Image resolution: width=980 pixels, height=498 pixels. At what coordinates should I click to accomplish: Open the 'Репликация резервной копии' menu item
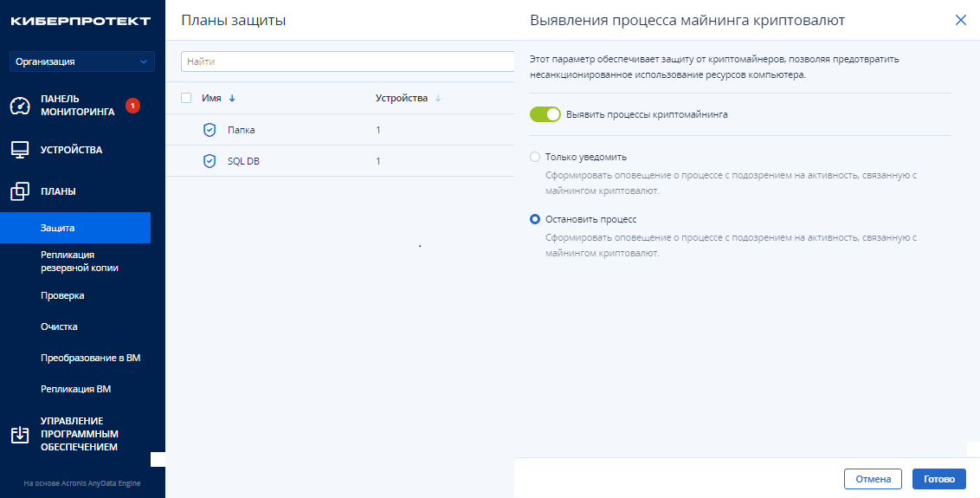click(x=80, y=261)
